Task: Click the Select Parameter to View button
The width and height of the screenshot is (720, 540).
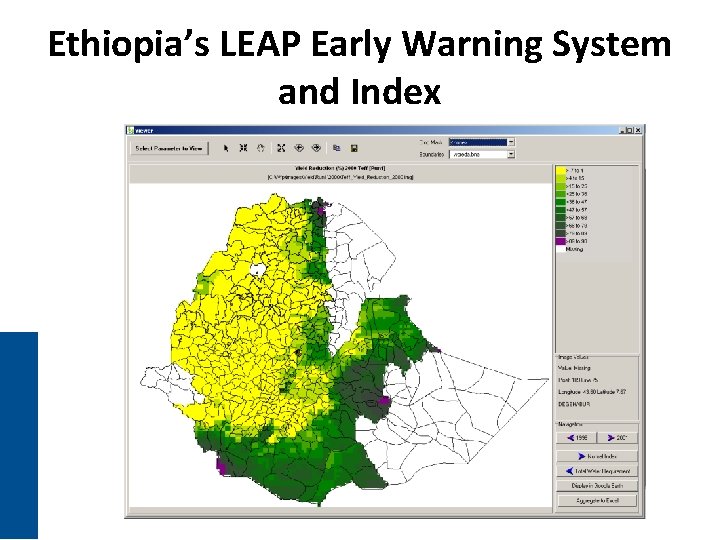Action: pyautogui.click(x=169, y=148)
